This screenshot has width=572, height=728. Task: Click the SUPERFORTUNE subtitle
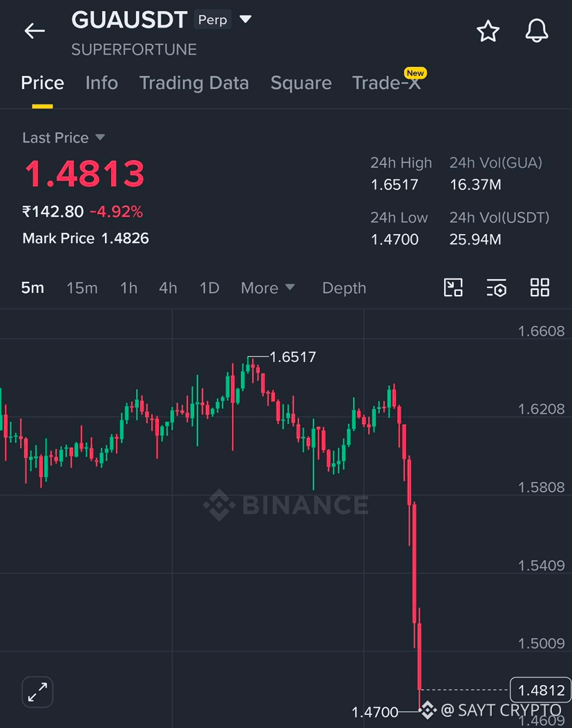[x=134, y=49]
